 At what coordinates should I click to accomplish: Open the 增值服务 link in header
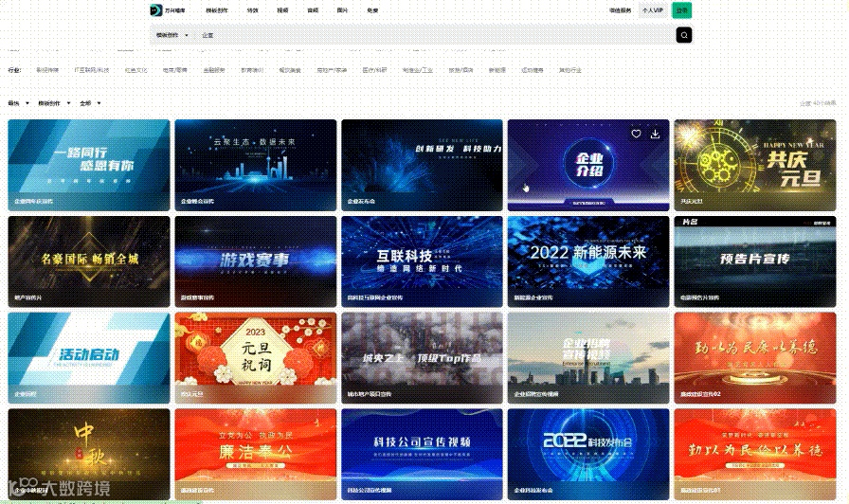pos(620,10)
